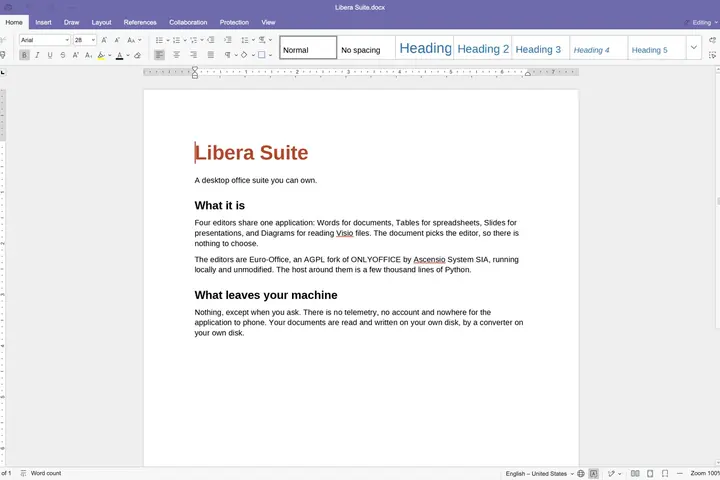Click the globe set text language icon
The height and width of the screenshot is (480, 720).
(581, 474)
